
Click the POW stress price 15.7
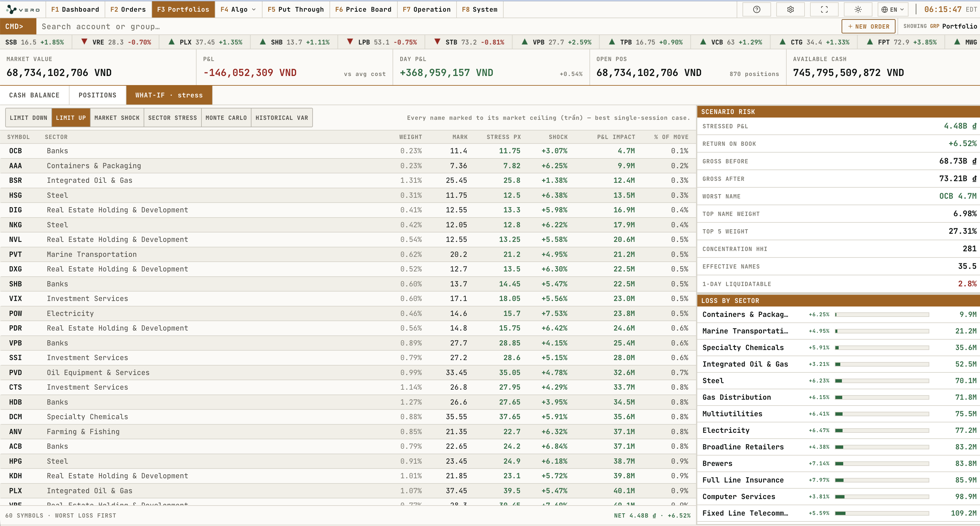[x=512, y=314]
